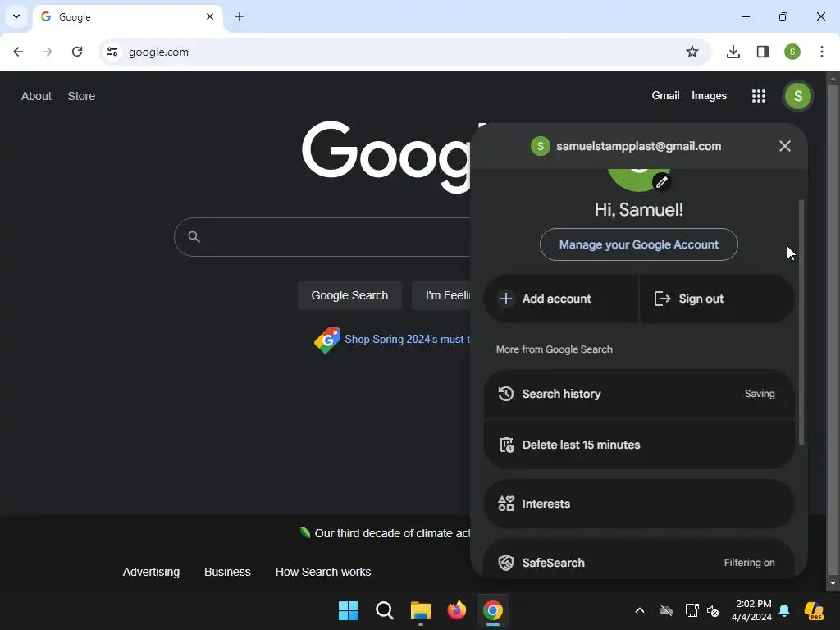
Task: Select the Google tab
Action: pos(127,17)
